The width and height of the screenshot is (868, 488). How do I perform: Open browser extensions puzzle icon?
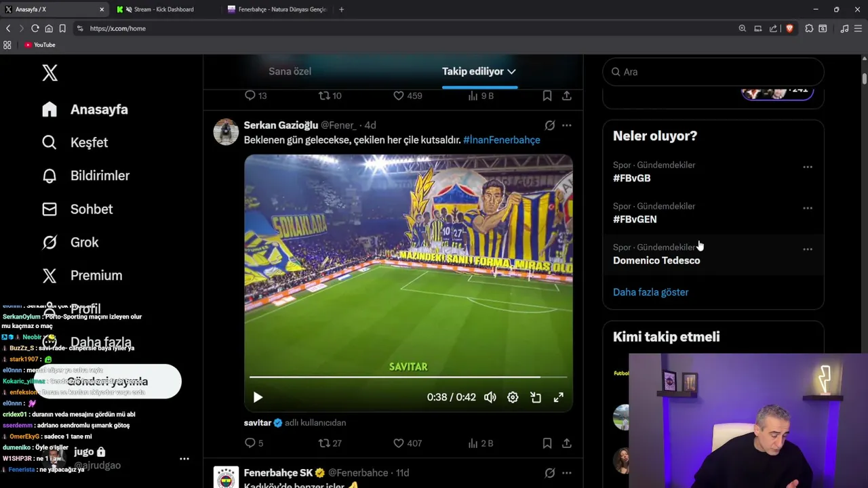pyautogui.click(x=809, y=28)
